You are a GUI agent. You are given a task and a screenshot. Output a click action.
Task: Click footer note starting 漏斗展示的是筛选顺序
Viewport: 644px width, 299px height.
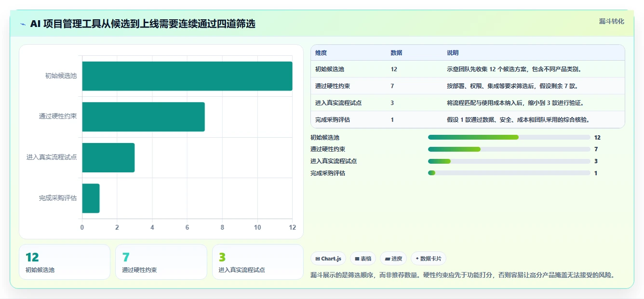[463, 275]
